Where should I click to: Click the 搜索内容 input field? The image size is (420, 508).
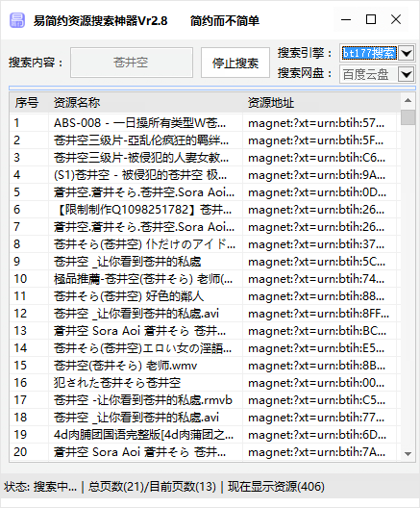[x=132, y=63]
